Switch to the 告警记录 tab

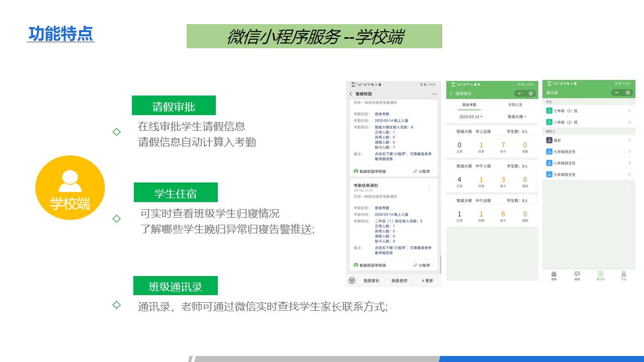coord(515,105)
